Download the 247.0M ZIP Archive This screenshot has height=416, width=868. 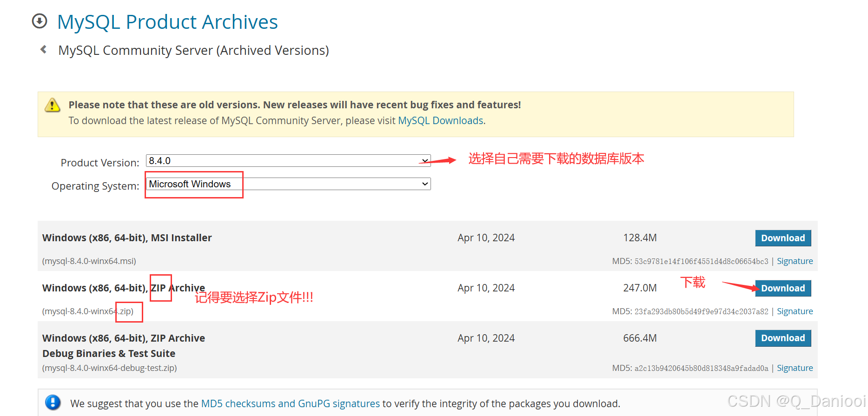pyautogui.click(x=783, y=288)
